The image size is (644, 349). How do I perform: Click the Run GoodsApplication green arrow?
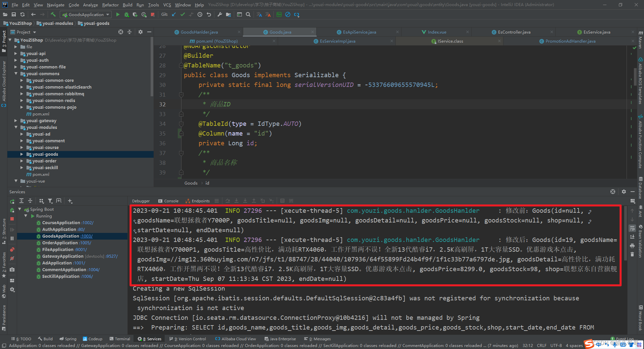118,14
